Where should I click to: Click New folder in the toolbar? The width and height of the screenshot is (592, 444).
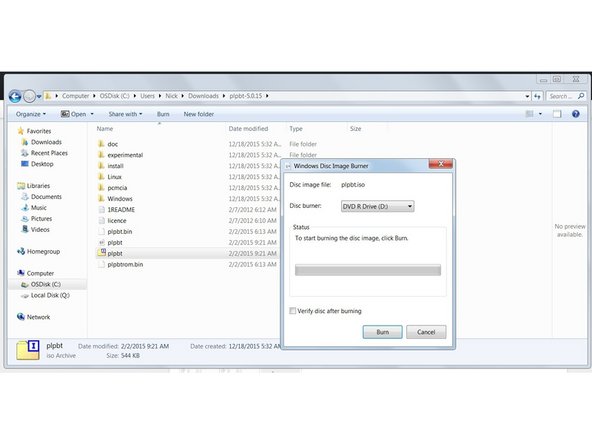199,114
